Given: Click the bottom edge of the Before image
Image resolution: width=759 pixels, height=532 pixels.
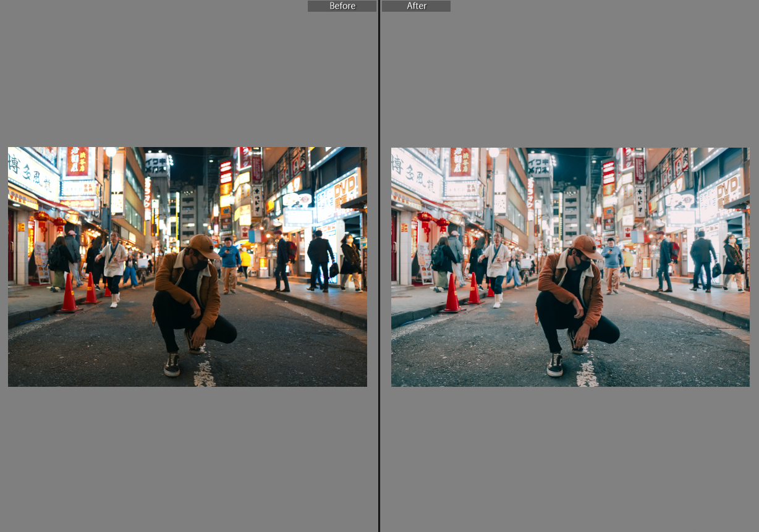Looking at the screenshot, I should (187, 386).
